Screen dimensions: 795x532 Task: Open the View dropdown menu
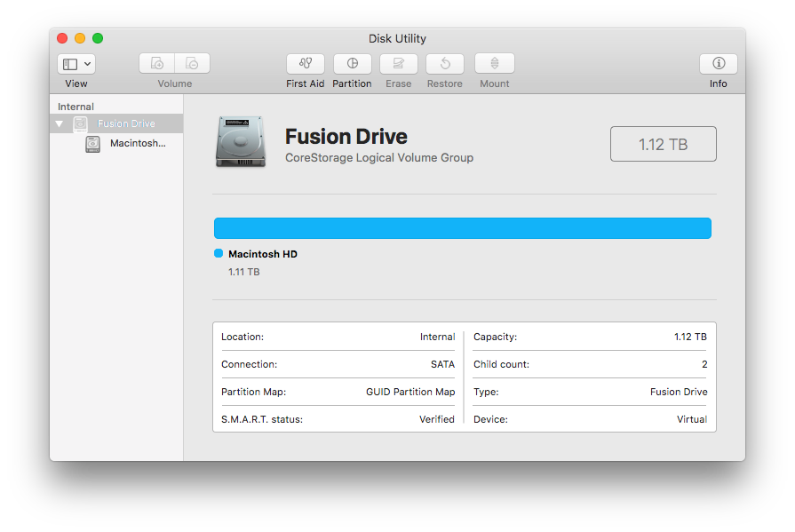coord(76,64)
